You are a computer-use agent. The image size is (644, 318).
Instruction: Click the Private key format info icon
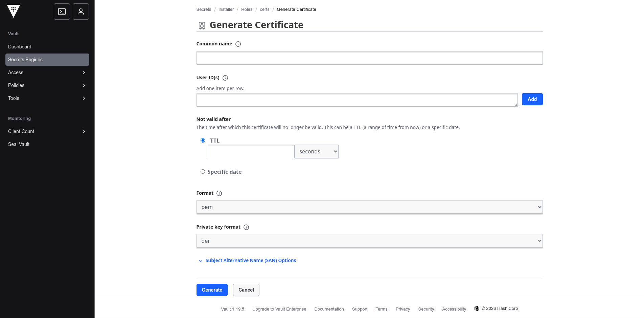pos(246,227)
